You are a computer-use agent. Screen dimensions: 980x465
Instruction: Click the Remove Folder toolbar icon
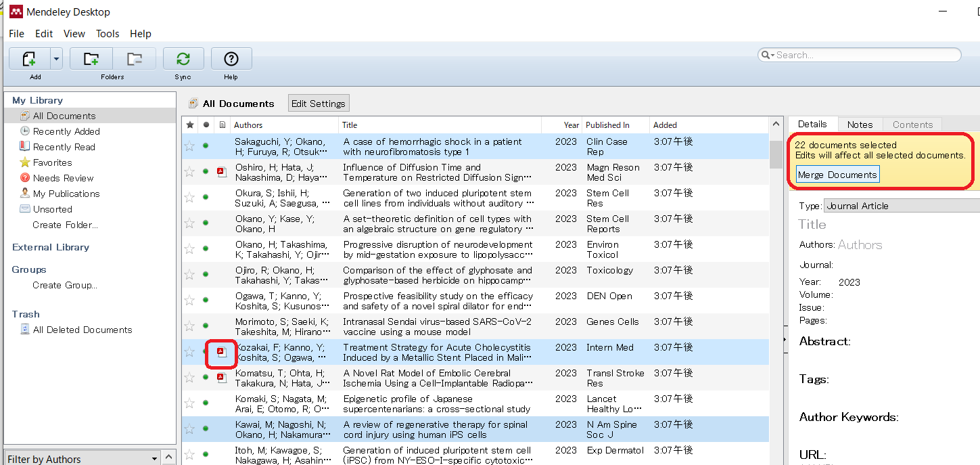coord(133,58)
